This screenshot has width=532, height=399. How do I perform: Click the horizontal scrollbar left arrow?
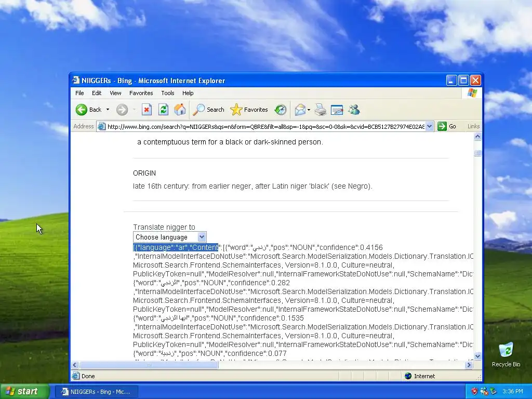click(75, 365)
